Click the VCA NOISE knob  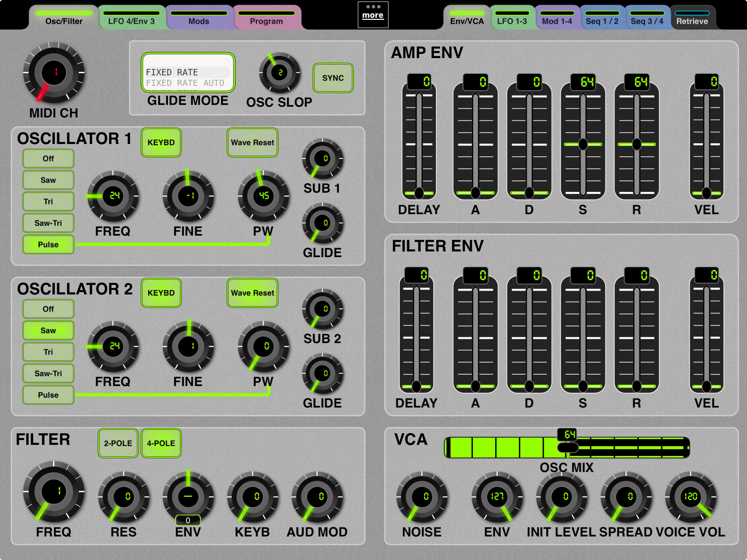pyautogui.click(x=422, y=497)
